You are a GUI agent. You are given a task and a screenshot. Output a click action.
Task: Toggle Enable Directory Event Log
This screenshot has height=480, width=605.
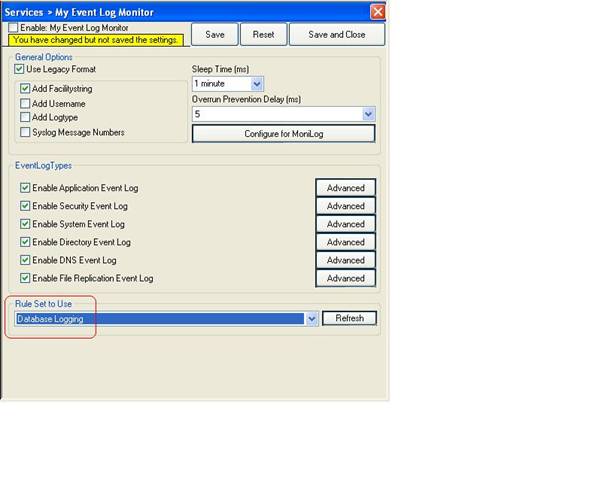(x=25, y=242)
